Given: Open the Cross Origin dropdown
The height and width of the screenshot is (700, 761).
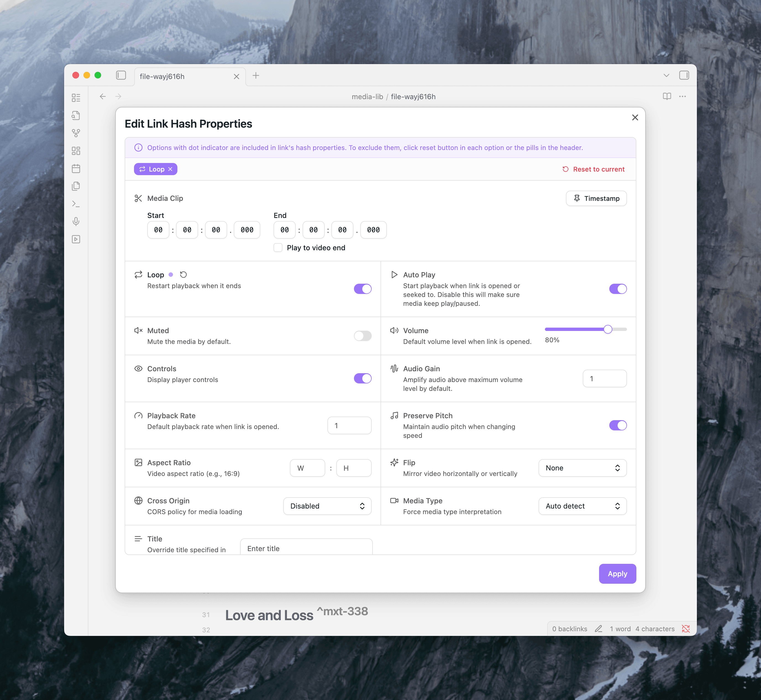Looking at the screenshot, I should click(x=327, y=506).
